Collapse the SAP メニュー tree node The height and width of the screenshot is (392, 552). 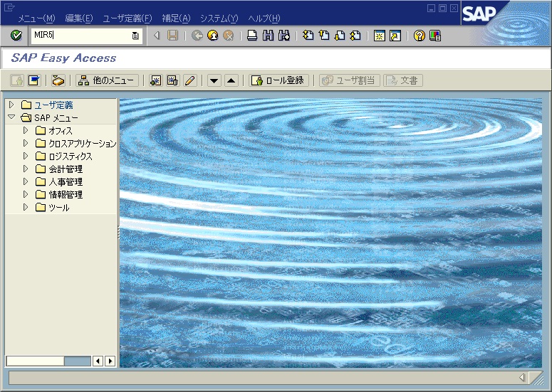pyautogui.click(x=11, y=117)
